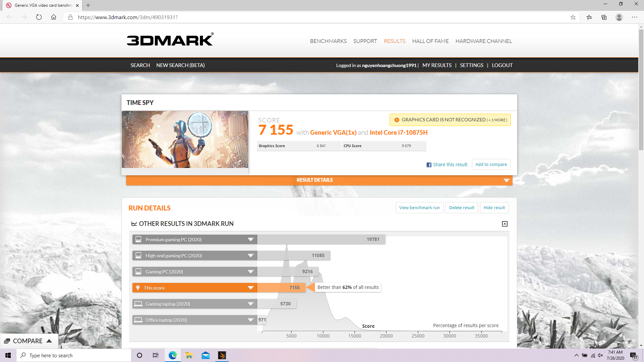
Task: Open the browser profile avatar
Action: 619,17
